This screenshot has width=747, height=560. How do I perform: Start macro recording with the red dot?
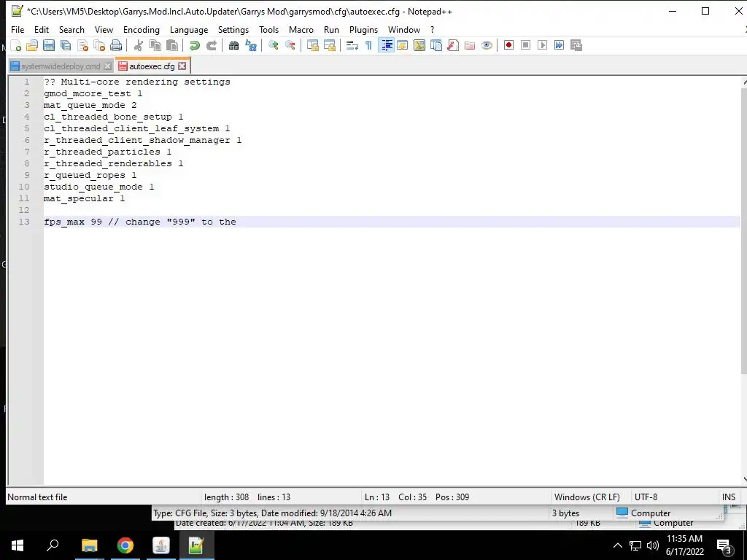pos(508,45)
